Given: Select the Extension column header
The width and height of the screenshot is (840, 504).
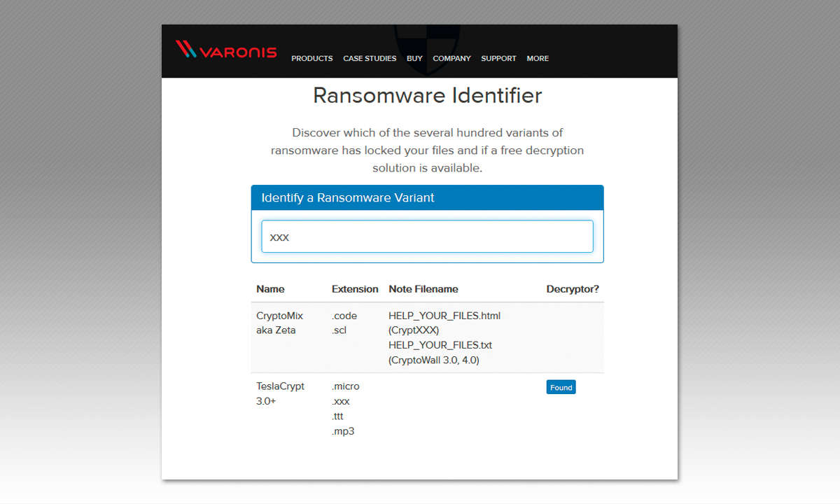Looking at the screenshot, I should pyautogui.click(x=355, y=289).
